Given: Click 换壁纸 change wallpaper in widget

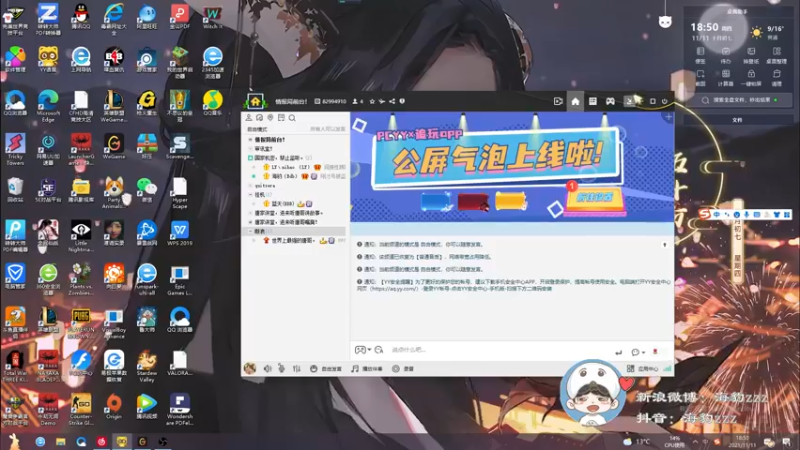Looking at the screenshot, I should [x=751, y=55].
